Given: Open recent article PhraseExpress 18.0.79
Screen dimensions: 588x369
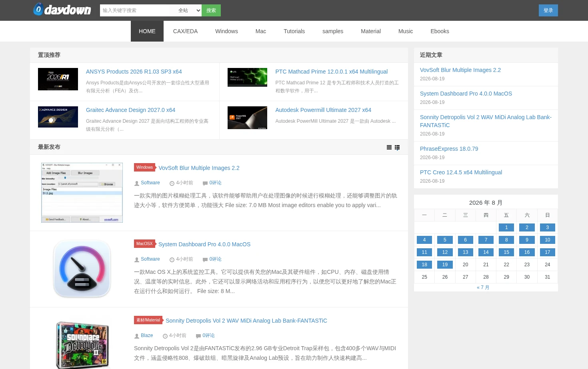Looking at the screenshot, I should click(x=449, y=149).
